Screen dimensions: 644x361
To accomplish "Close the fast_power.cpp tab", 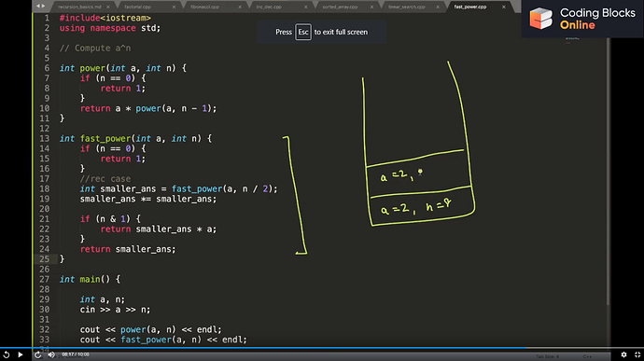I will click(x=504, y=7).
